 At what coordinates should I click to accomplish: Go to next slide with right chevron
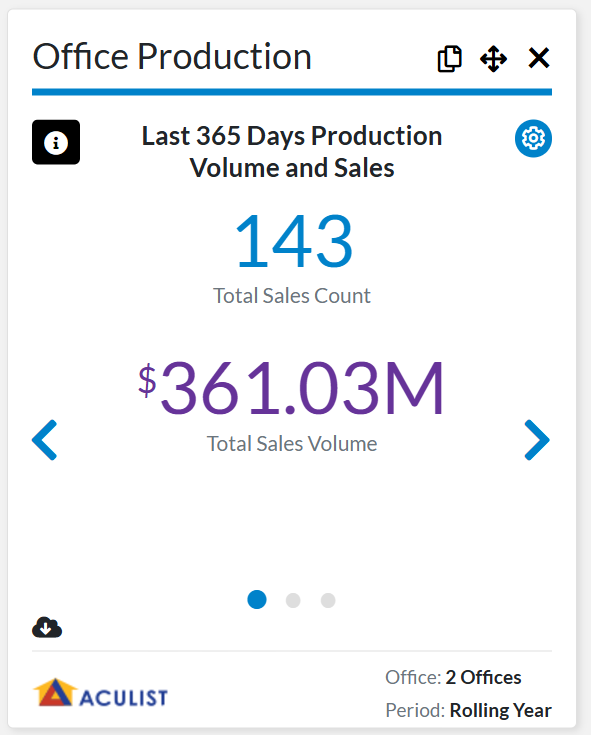(x=537, y=440)
